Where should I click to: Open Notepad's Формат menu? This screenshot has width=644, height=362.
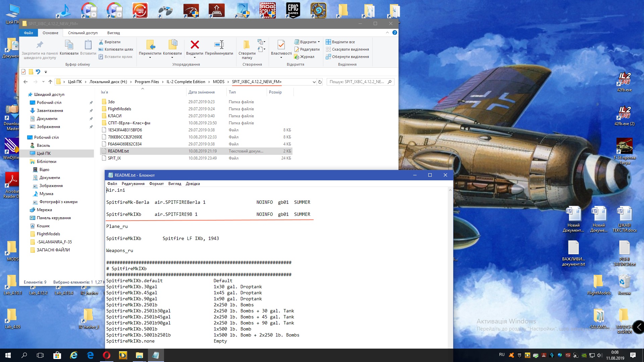(x=156, y=184)
